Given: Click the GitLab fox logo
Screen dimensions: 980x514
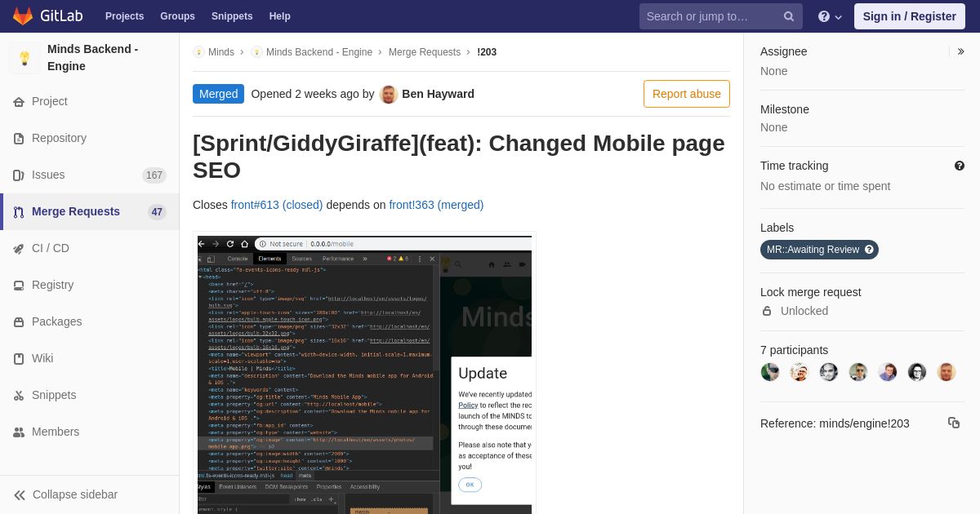Looking at the screenshot, I should pos(23,16).
